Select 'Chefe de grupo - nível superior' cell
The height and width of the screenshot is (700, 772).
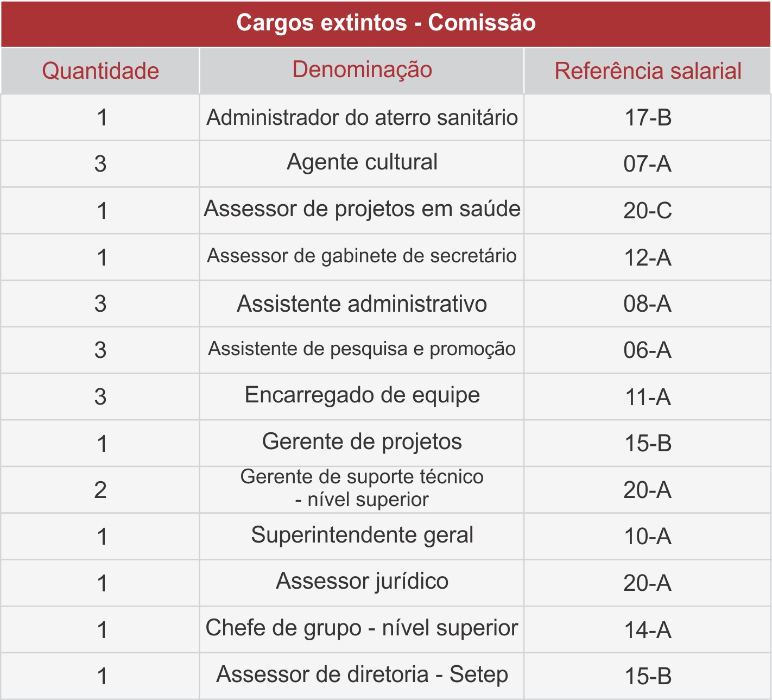click(362, 628)
